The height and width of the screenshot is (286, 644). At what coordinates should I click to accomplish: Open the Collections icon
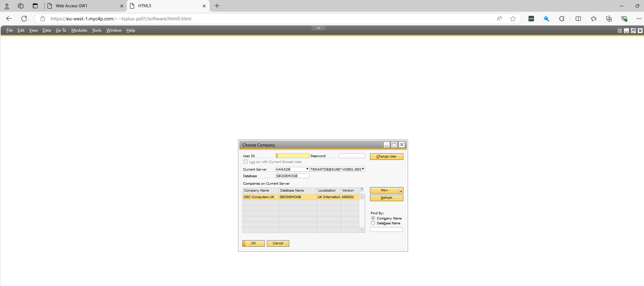click(609, 19)
